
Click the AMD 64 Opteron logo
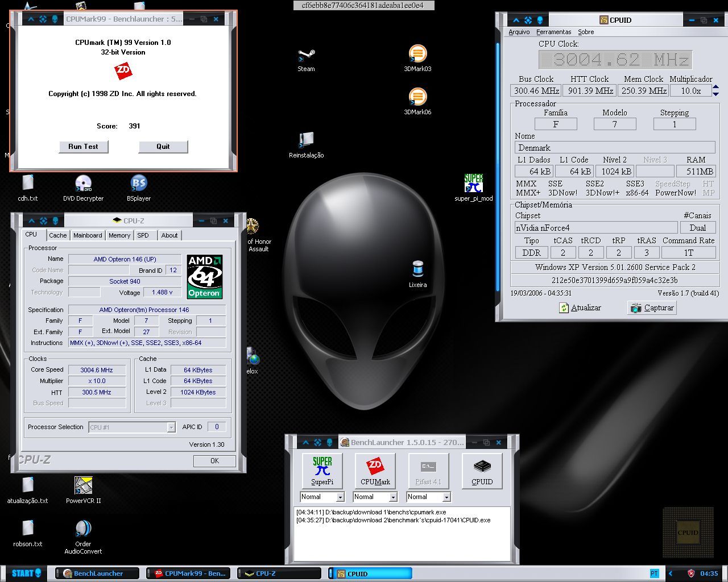[205, 276]
